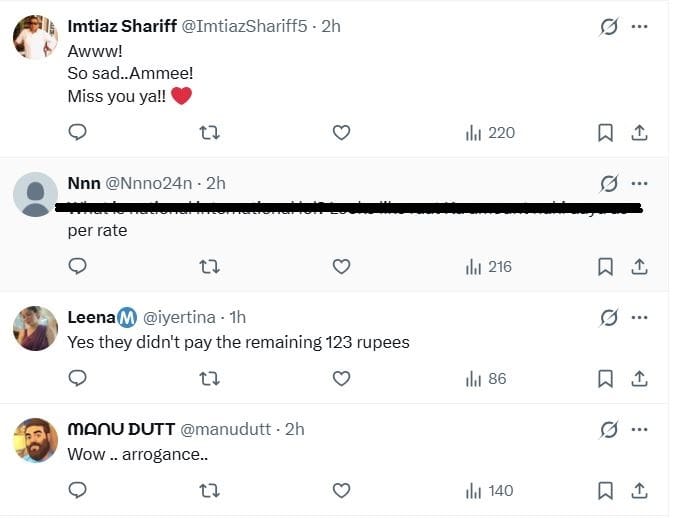Like the tweet posted by Nnn
Viewport: 675px width, 518px height.
tap(341, 266)
